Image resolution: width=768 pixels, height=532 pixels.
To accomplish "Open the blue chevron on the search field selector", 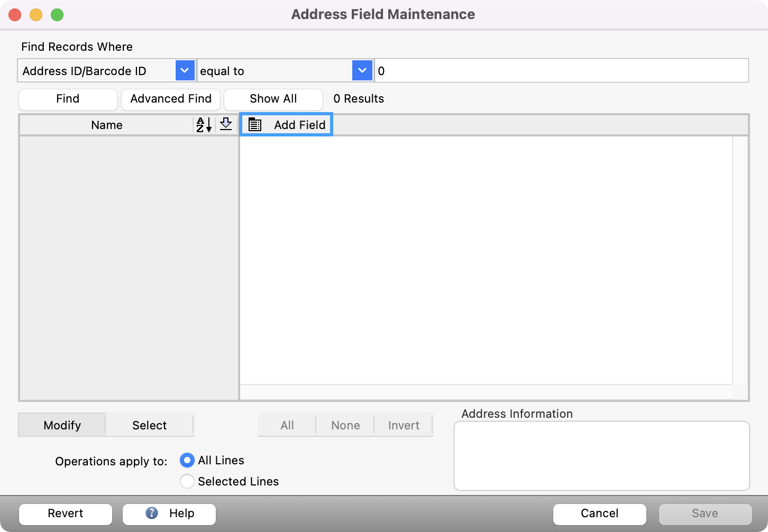I will tap(185, 70).
